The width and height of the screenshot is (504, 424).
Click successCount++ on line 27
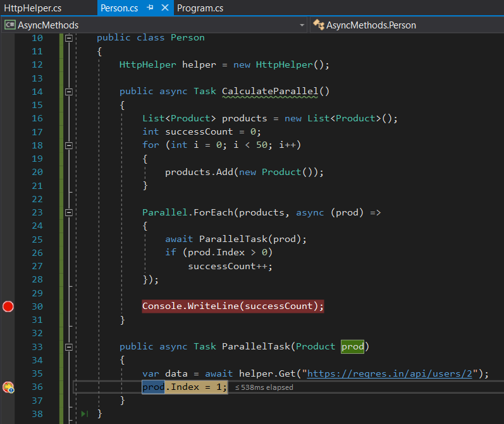(x=230, y=266)
